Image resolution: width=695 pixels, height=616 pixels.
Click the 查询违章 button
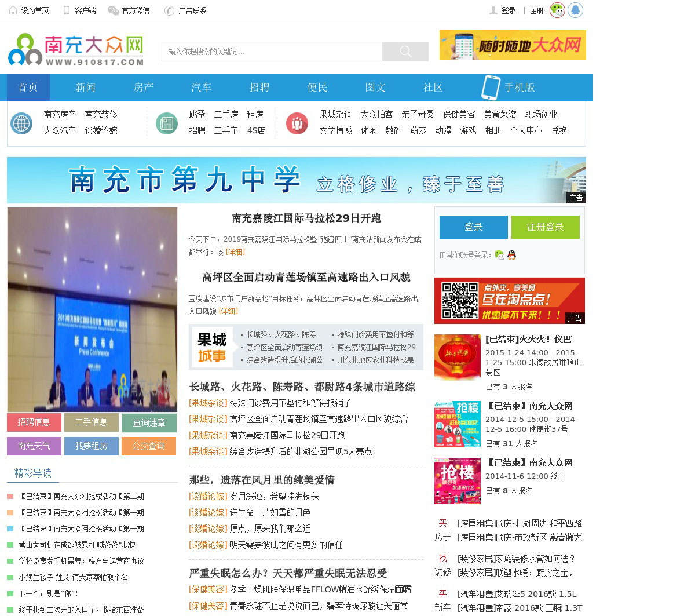tap(149, 422)
